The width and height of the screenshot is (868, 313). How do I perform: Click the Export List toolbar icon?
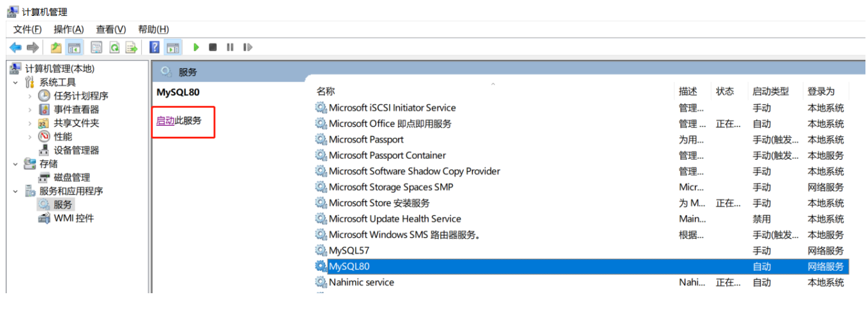pyautogui.click(x=132, y=47)
